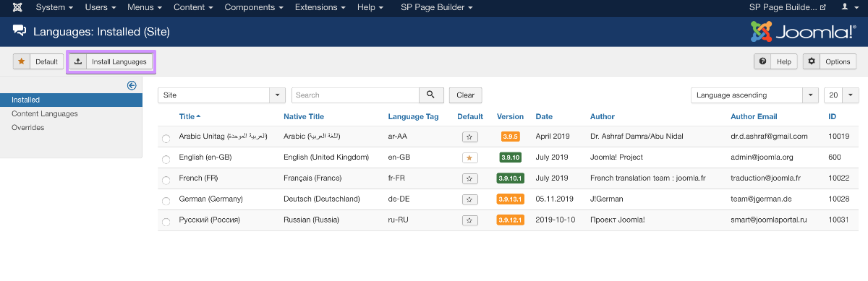Select the German (Germany) row radio button

(x=166, y=200)
